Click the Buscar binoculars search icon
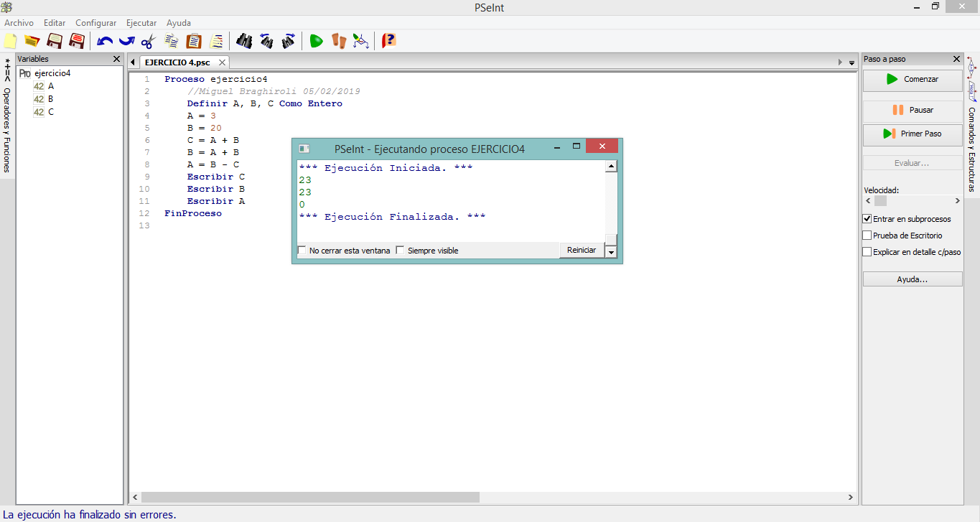 tap(244, 41)
